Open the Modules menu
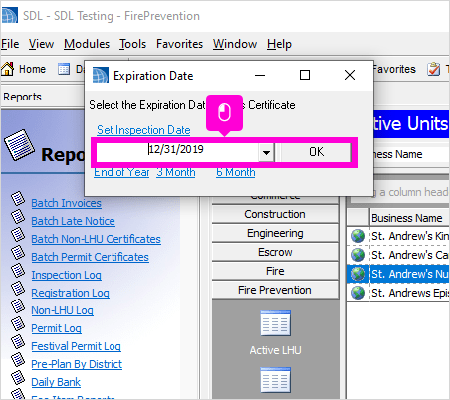450x400 pixels. (87, 44)
